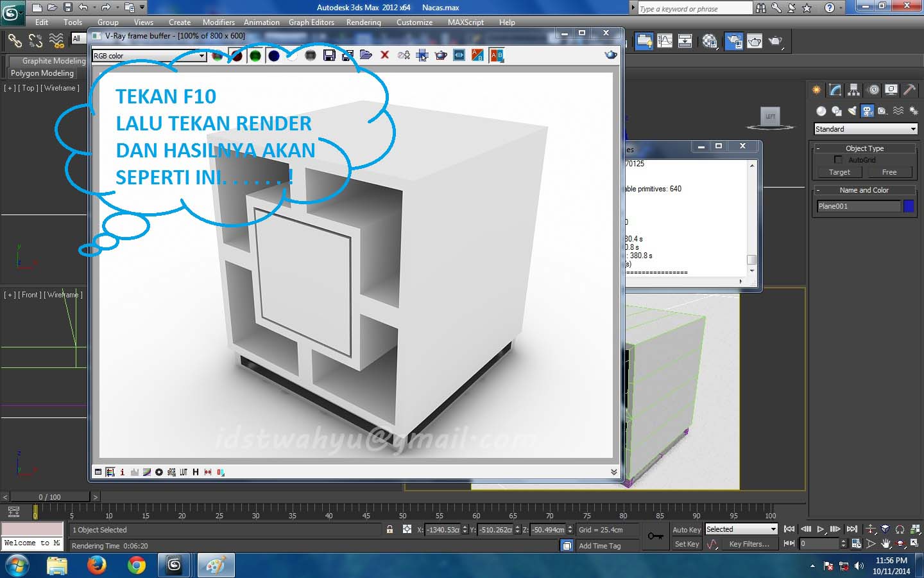Load an image into the V-Ray frame buffer
924x578 pixels.
pos(366,56)
